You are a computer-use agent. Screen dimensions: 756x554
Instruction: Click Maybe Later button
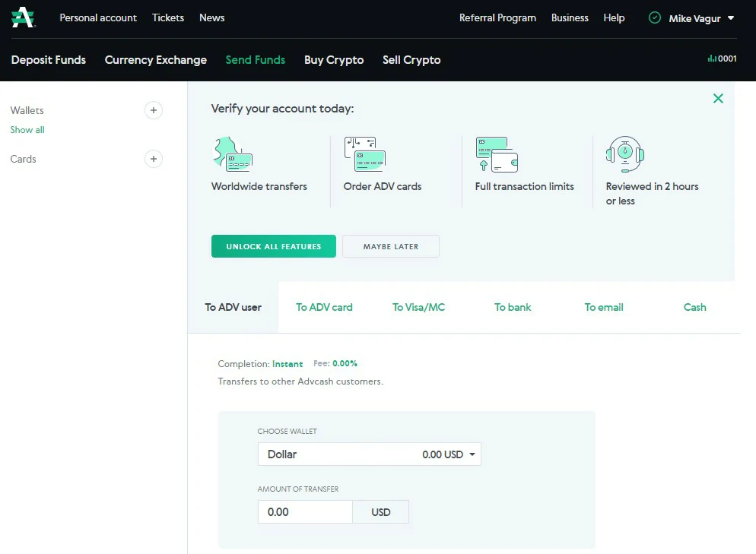(x=391, y=246)
